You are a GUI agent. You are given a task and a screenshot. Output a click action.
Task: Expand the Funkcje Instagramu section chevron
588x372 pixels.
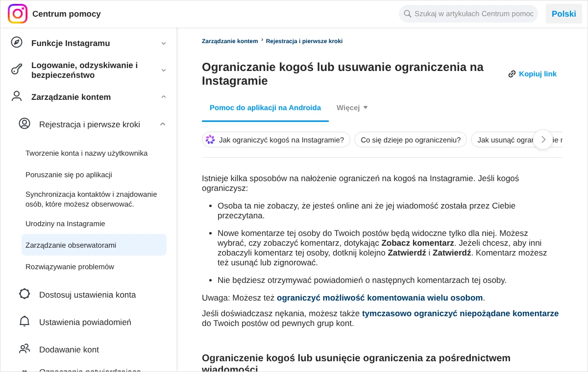click(164, 43)
